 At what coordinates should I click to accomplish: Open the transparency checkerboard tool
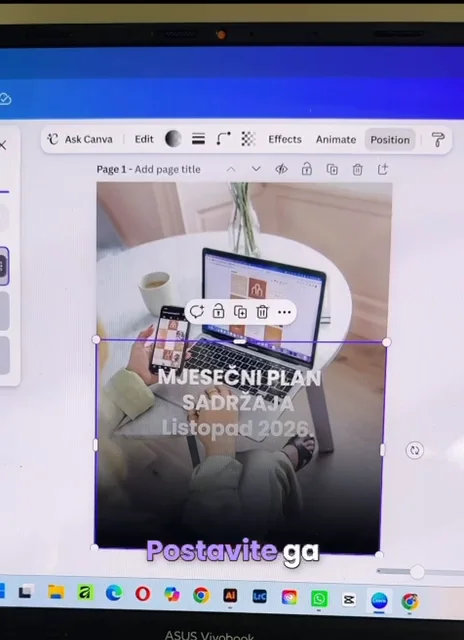pos(248,139)
